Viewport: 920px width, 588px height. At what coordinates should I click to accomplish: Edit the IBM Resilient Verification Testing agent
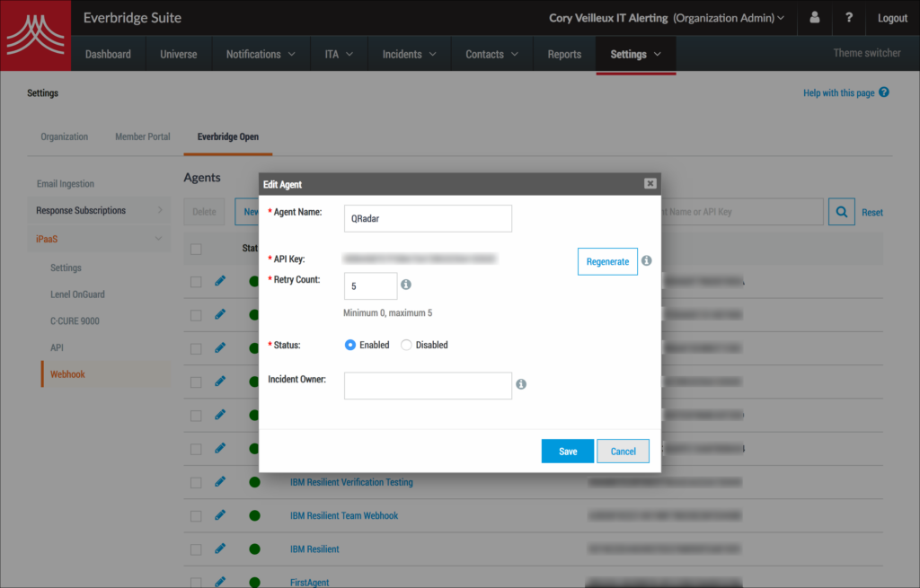220,481
